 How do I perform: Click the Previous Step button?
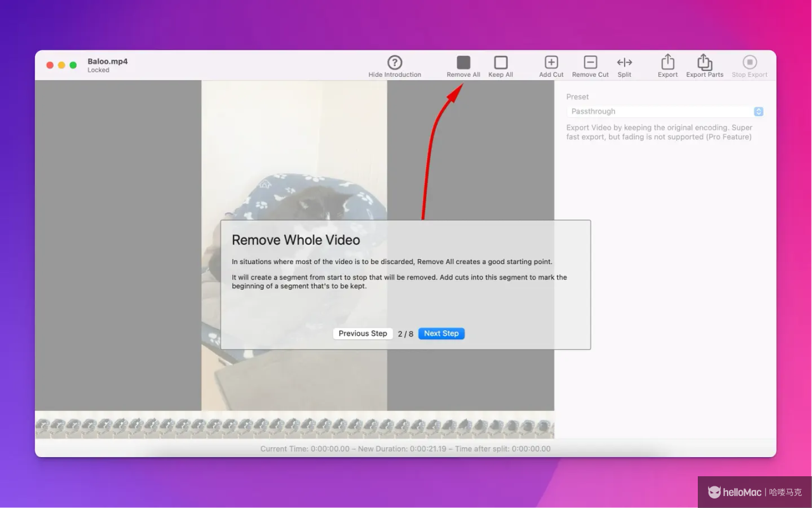363,333
